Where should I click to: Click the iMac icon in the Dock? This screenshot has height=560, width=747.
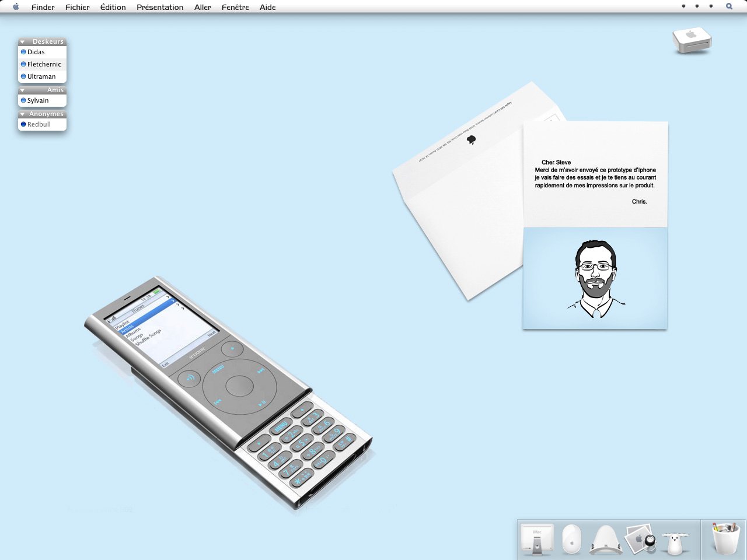537,540
